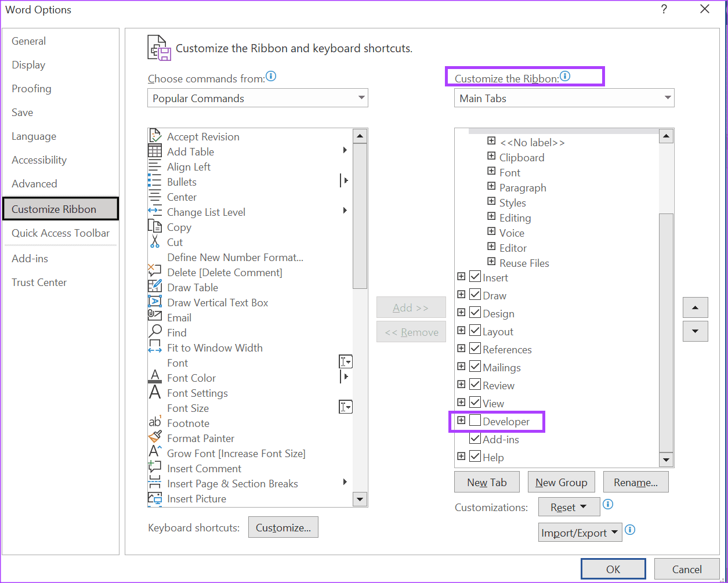Viewport: 728px width, 583px height.
Task: Click the Align Left icon
Action: [155, 166]
